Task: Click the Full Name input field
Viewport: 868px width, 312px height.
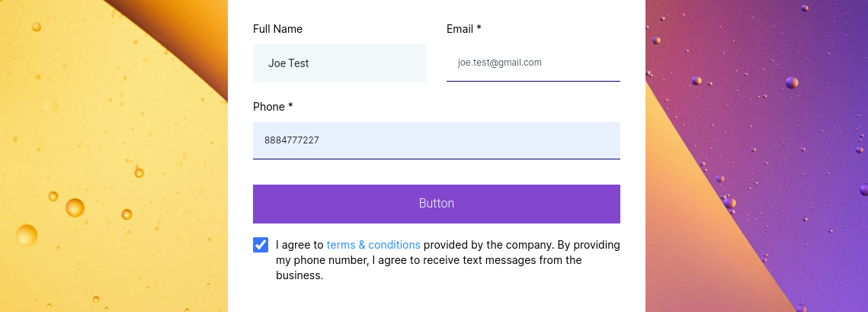Action: point(339,63)
